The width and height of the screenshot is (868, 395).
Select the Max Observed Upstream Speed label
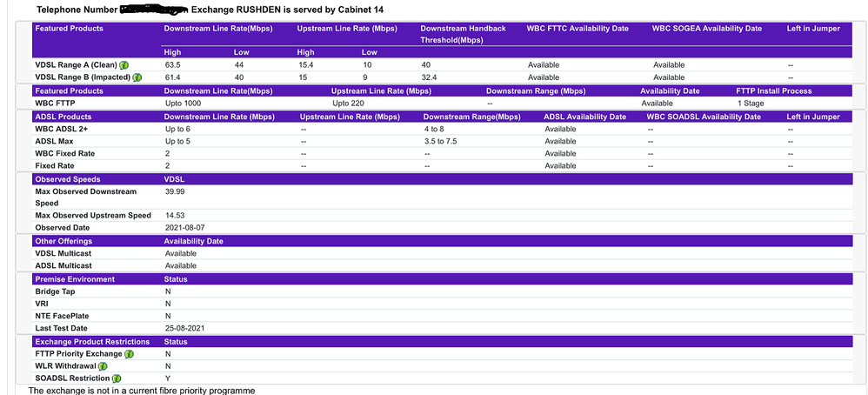93,215
